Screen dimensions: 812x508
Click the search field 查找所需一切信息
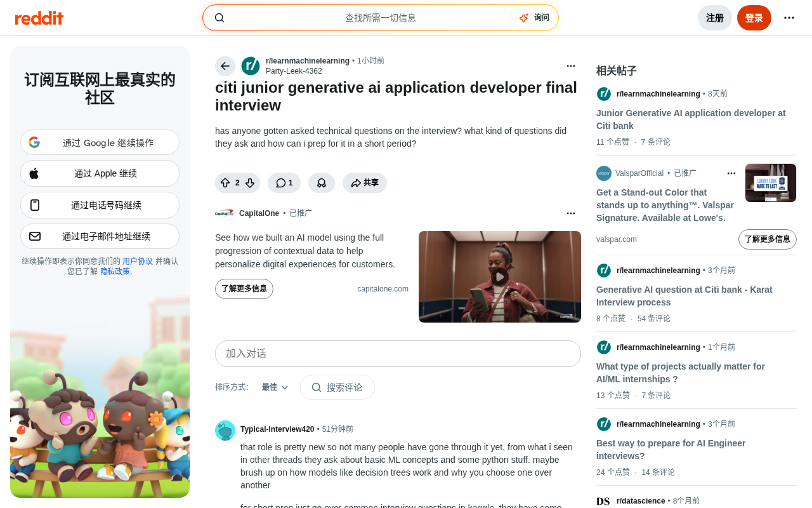[381, 18]
